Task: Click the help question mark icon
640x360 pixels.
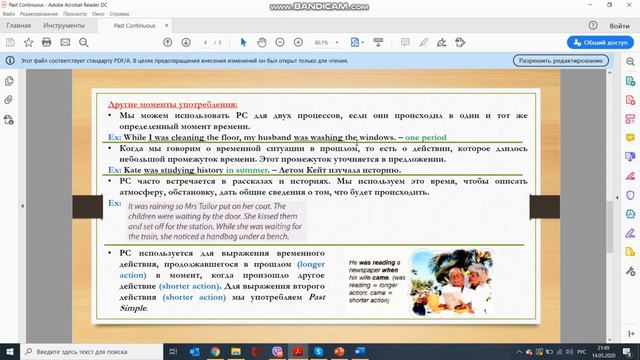Action: pyautogui.click(x=593, y=25)
